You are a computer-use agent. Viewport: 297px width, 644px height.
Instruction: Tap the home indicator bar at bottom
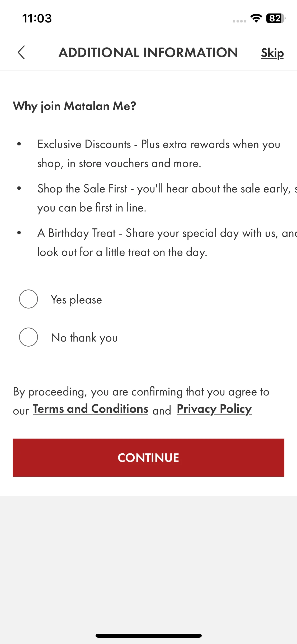click(149, 636)
